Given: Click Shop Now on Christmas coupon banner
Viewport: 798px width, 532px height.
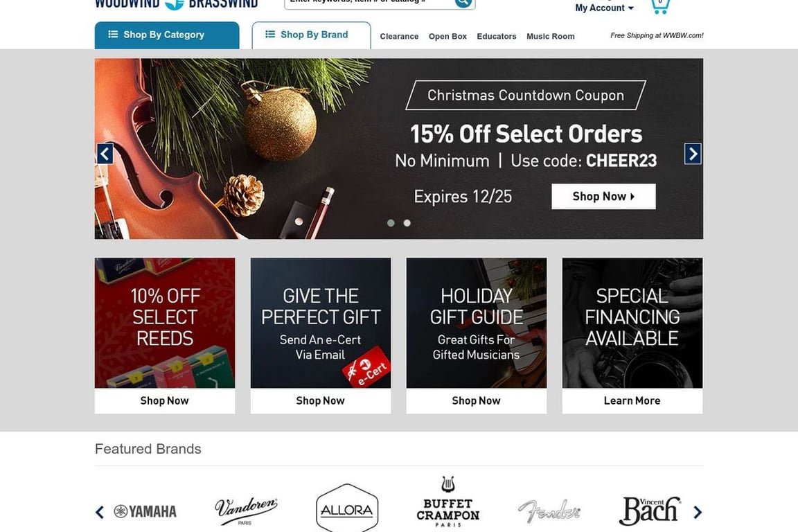Looking at the screenshot, I should [603, 197].
